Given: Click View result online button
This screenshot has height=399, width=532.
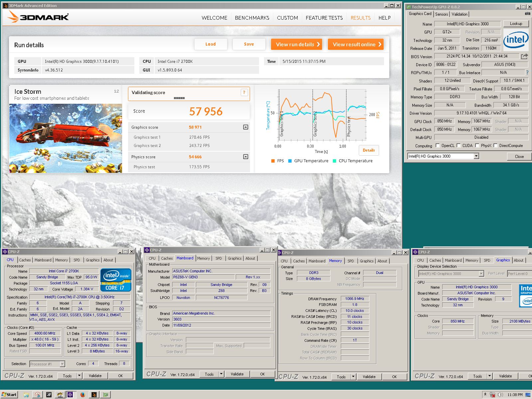Looking at the screenshot, I should pyautogui.click(x=356, y=44).
